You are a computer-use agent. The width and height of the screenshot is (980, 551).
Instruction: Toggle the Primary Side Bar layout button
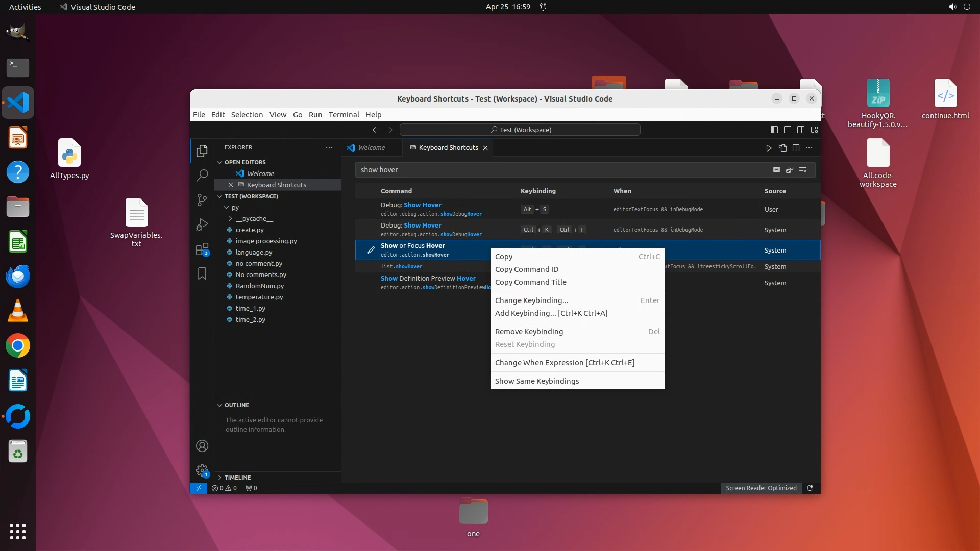point(774,130)
